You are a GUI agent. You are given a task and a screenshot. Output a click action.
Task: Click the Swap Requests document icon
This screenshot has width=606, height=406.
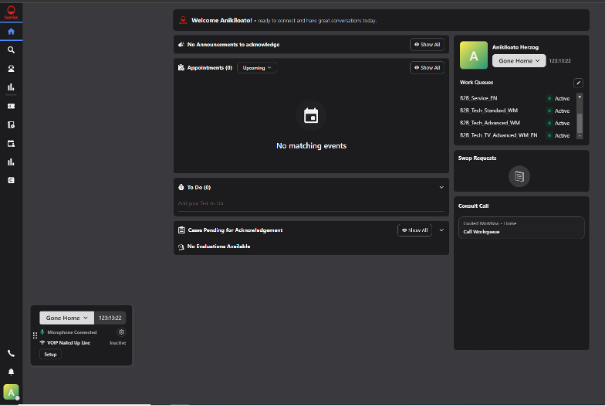click(x=518, y=176)
